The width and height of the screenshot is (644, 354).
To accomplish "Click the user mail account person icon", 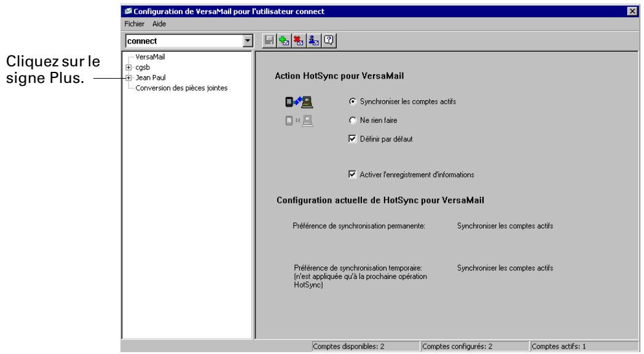I will (x=314, y=41).
